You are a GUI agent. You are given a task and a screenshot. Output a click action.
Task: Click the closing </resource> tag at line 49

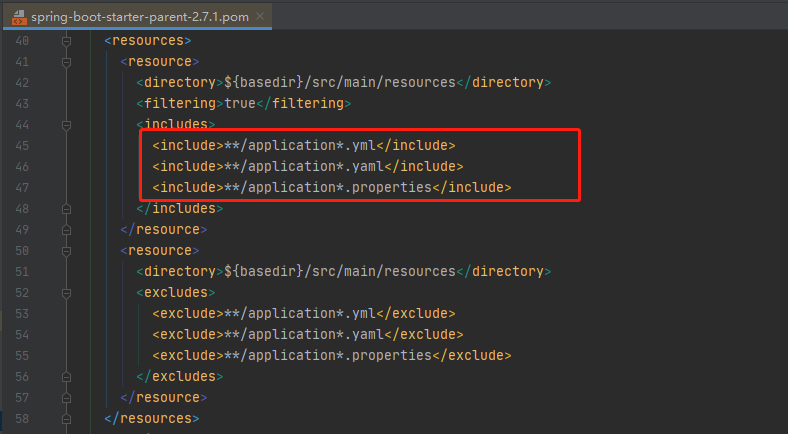164,230
